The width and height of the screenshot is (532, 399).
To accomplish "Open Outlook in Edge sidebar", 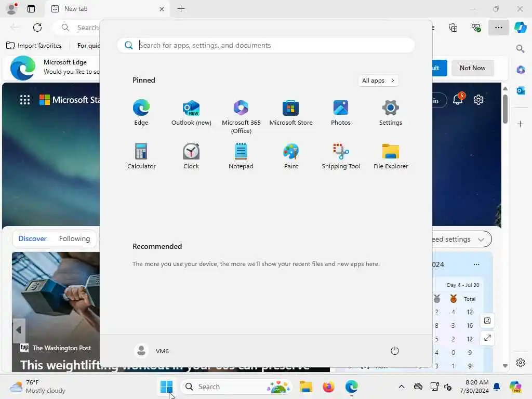I will click(521, 90).
